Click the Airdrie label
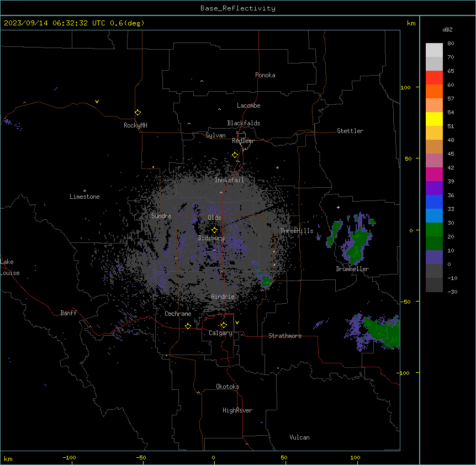The width and height of the screenshot is (476, 465). (x=223, y=297)
